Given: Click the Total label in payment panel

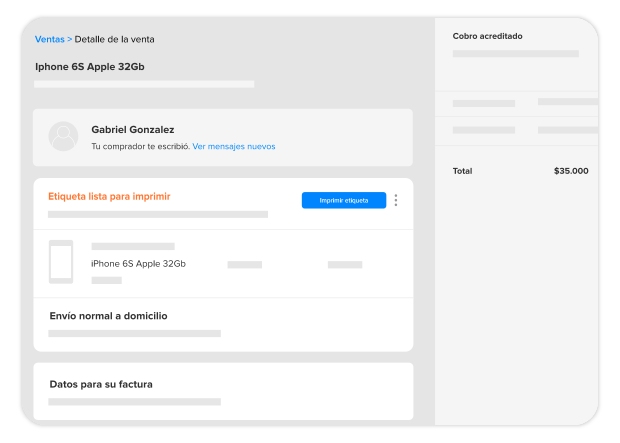Looking at the screenshot, I should tap(462, 171).
